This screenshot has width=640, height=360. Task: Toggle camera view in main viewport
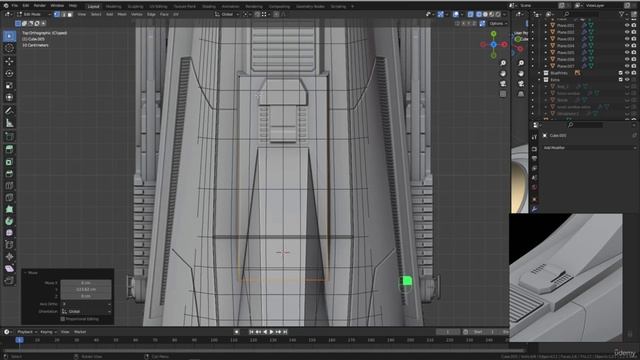[x=503, y=84]
